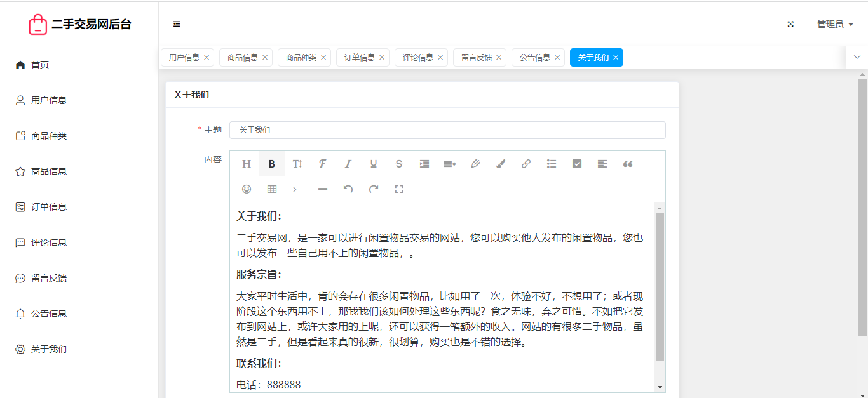Pick a text color with the pen icon
This screenshot has width=868, height=398.
point(475,164)
